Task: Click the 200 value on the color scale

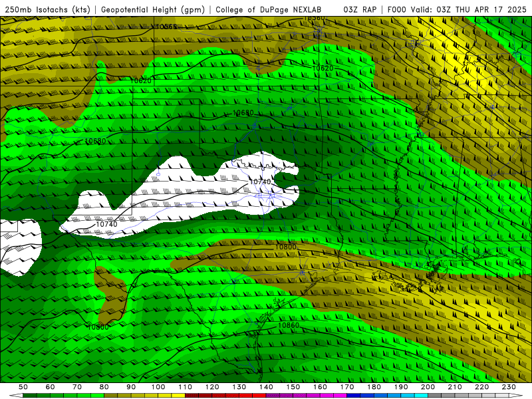Action: click(x=428, y=387)
